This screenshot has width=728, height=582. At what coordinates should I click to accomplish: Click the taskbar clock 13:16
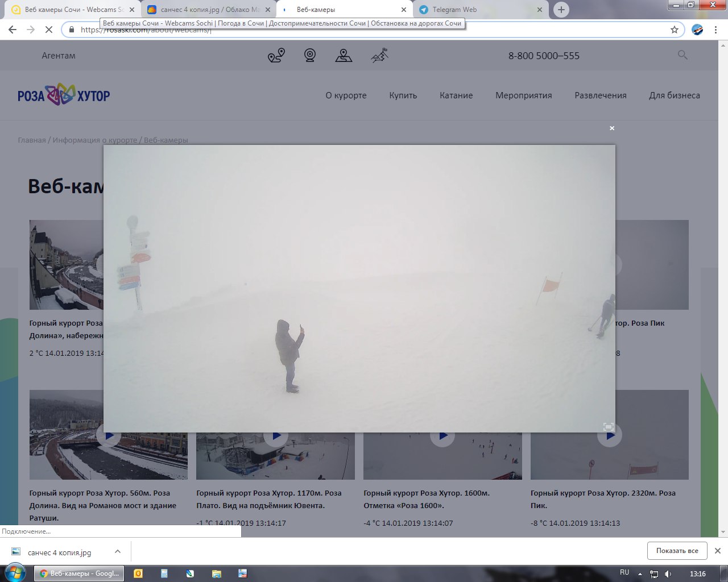[697, 573]
